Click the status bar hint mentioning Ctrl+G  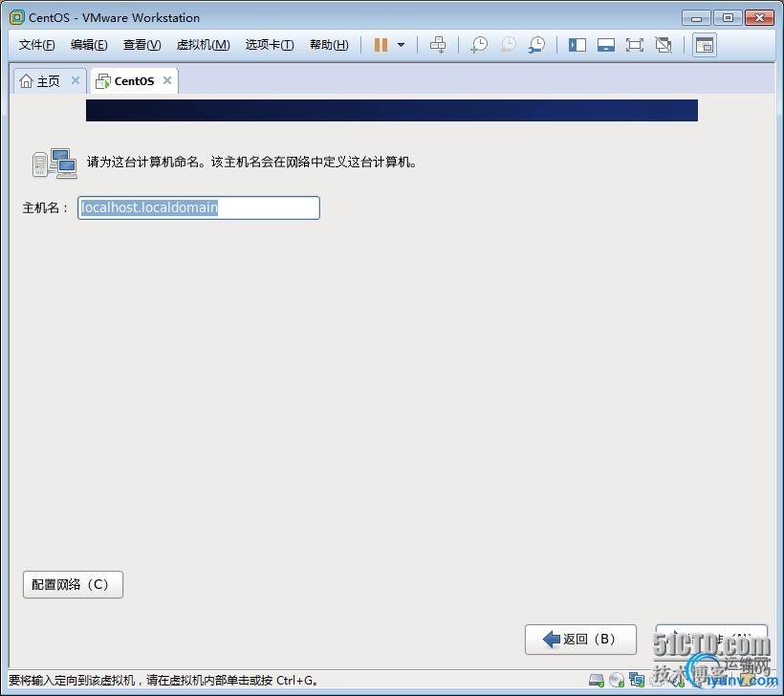tap(163, 680)
